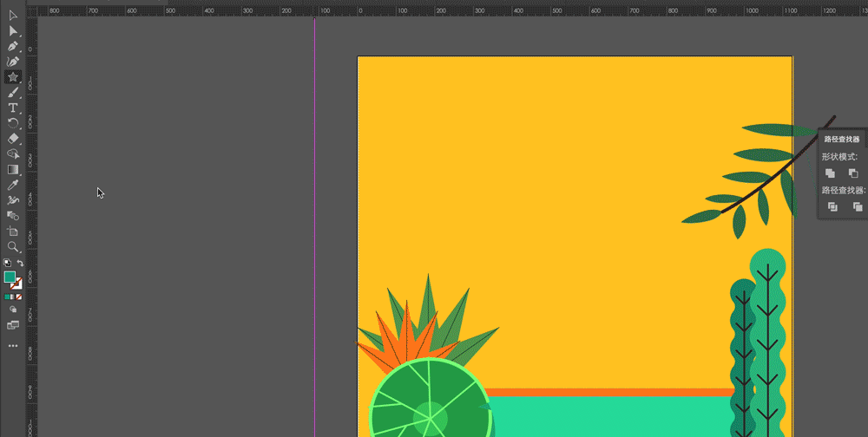Select the 路径查找器 panel tab
Image resolution: width=868 pixels, height=437 pixels.
point(841,140)
